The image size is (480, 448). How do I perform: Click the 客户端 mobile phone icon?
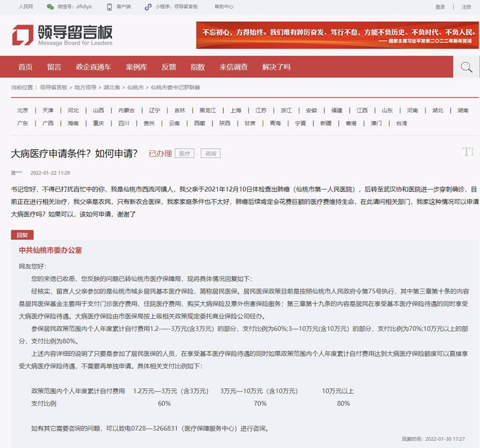(x=110, y=7)
